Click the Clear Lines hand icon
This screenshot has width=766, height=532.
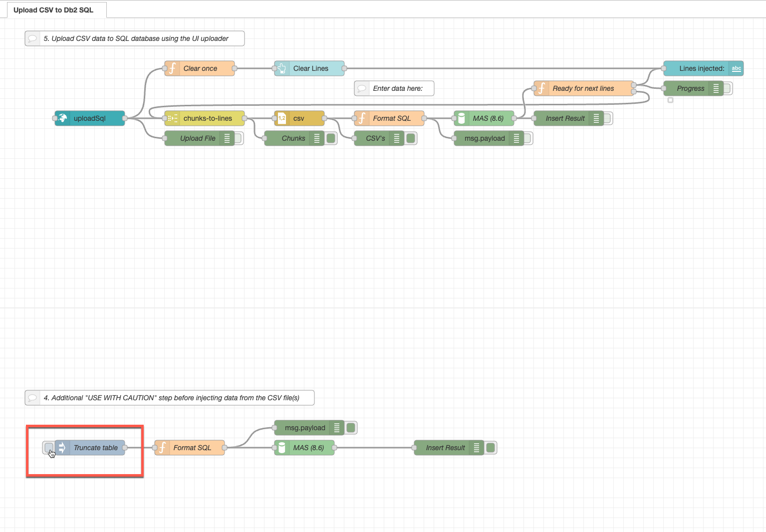coord(282,68)
